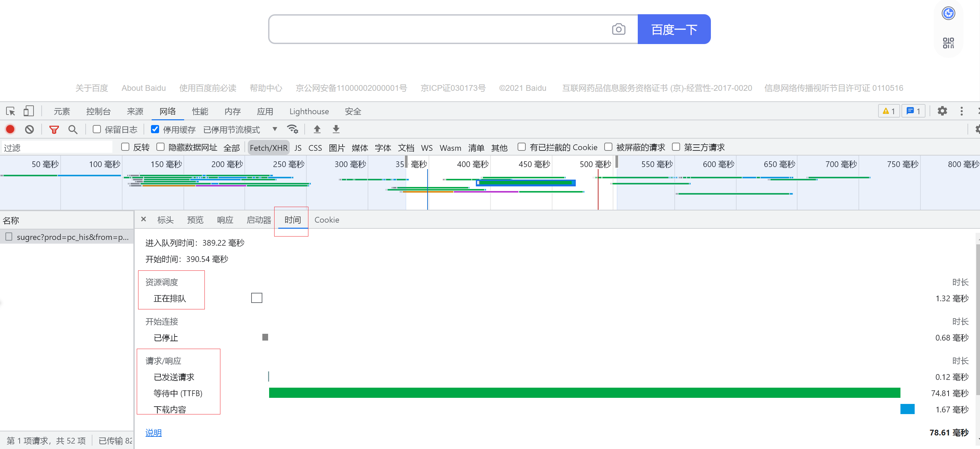Screen dimensions: 980x449
Task: Click the 百度一下 search button
Action: [x=674, y=29]
